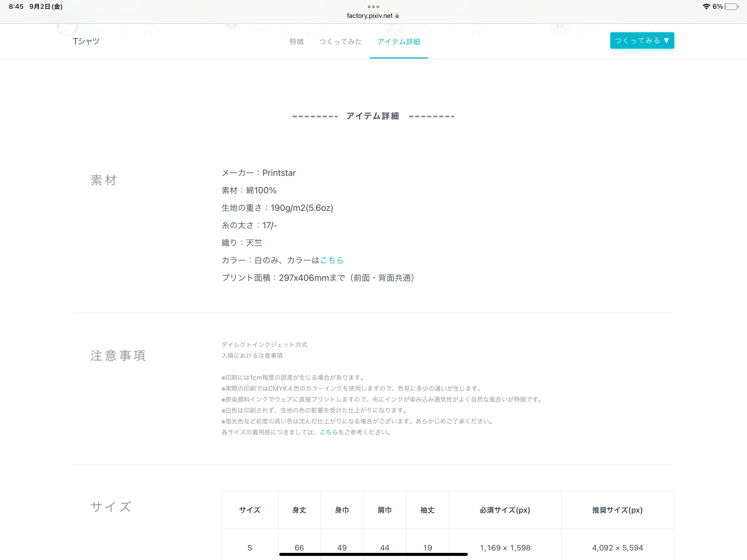Tap the battery indicator icon
Screen dimensions: 747x560
pos(731,7)
